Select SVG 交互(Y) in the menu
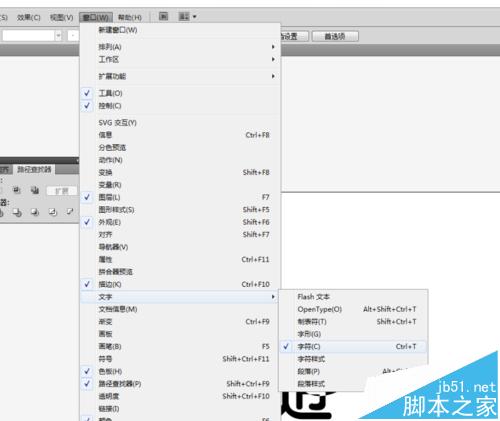Viewport: 500px width, 421px height. [x=180, y=123]
